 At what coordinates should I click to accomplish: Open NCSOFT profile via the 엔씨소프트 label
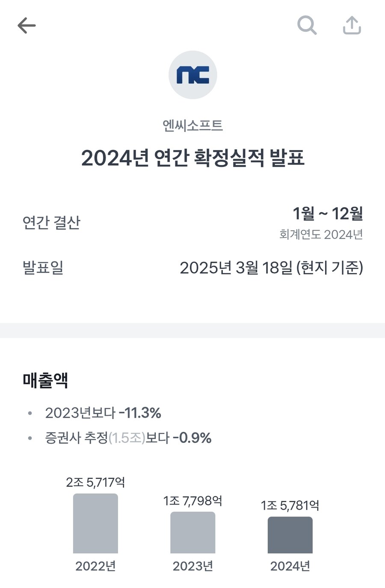click(192, 125)
